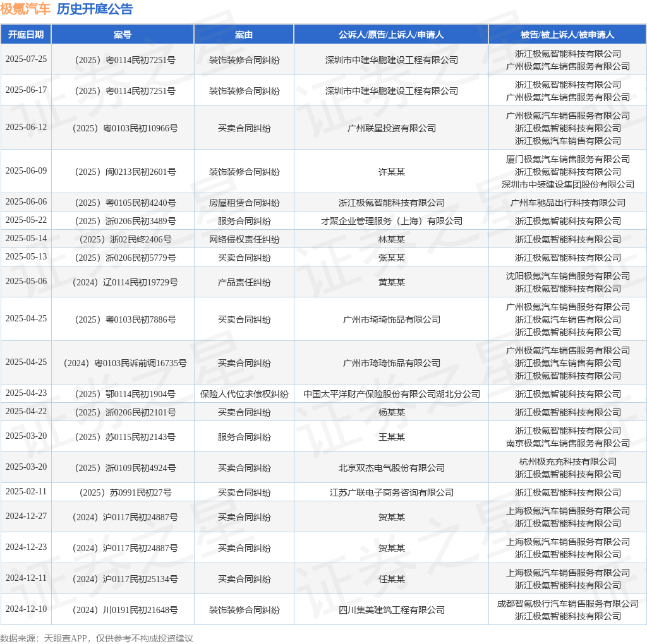Click defendant 成都智氪极行汽车销售服务有限公司
This screenshot has height=644, width=647.
point(568,604)
